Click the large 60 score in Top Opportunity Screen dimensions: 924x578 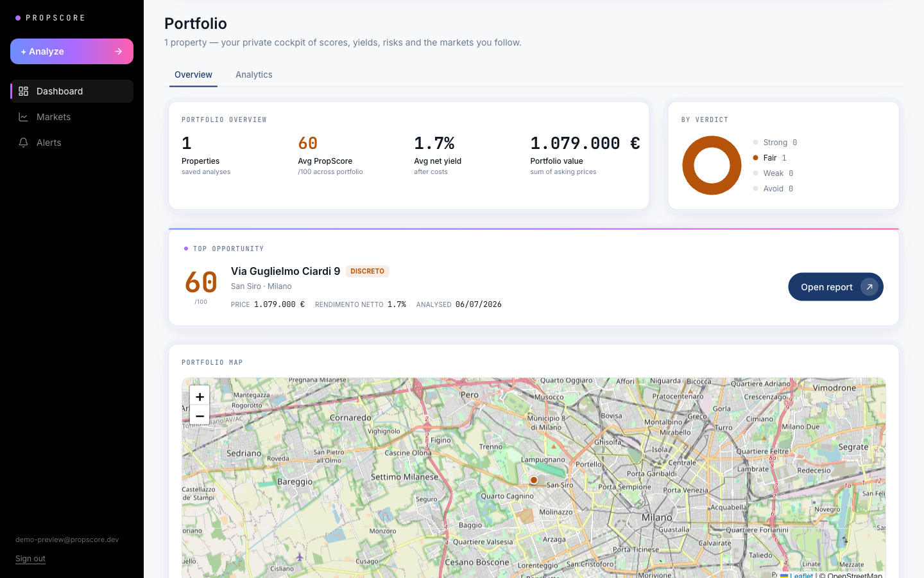pos(201,283)
